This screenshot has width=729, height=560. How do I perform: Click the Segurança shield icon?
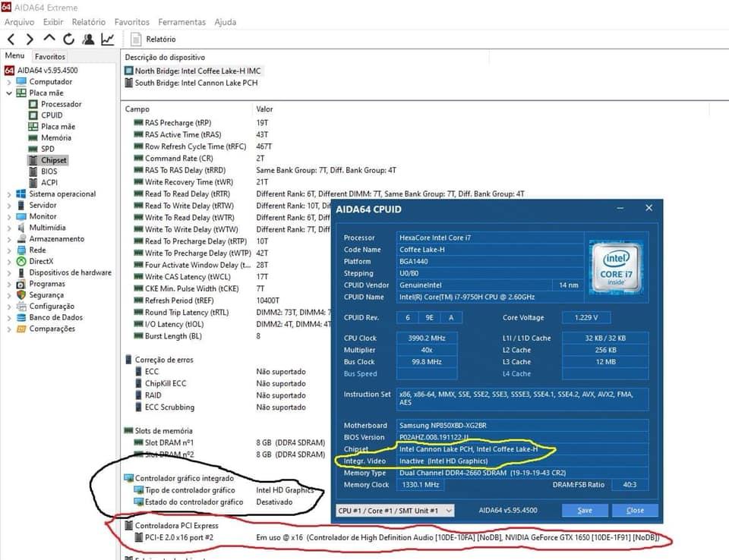pyautogui.click(x=21, y=295)
